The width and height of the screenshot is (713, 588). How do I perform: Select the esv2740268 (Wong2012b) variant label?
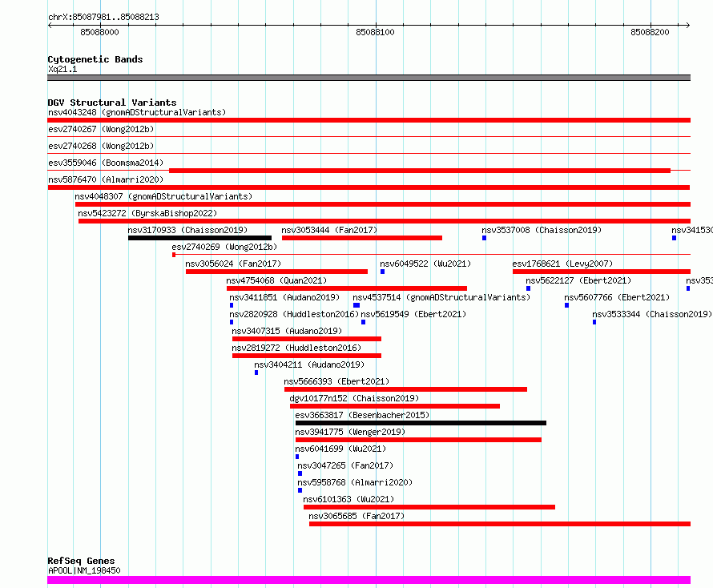click(101, 146)
